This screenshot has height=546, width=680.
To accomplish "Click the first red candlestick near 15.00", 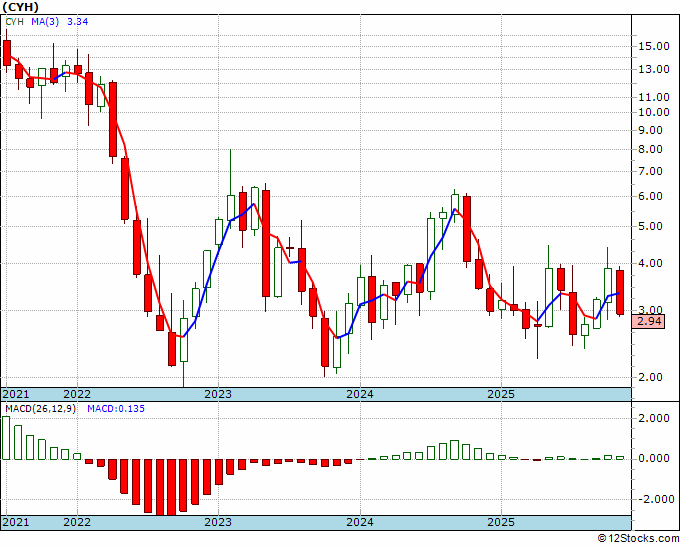I will click(x=7, y=53).
